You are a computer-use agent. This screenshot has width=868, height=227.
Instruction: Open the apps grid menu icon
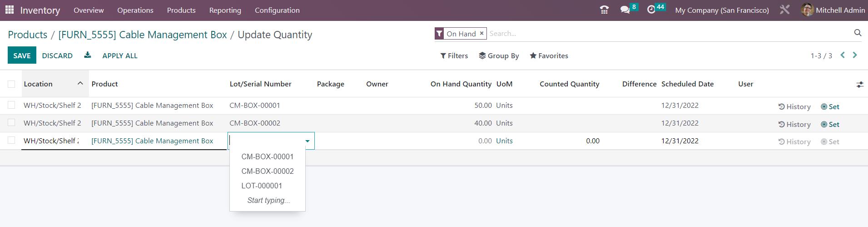tap(10, 10)
